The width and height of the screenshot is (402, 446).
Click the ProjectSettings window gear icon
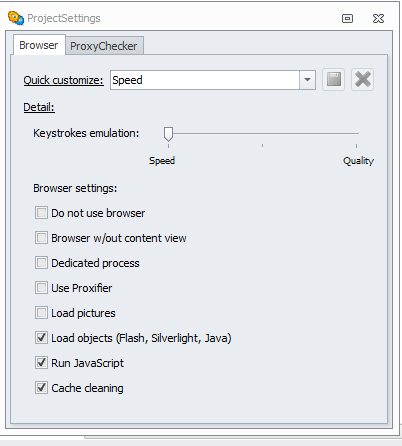pyautogui.click(x=16, y=18)
